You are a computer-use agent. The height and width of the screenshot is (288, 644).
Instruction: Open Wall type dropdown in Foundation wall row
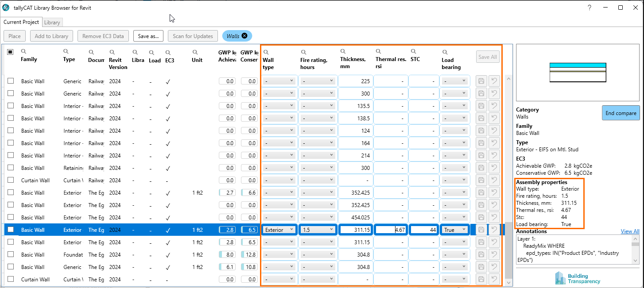[279, 254]
